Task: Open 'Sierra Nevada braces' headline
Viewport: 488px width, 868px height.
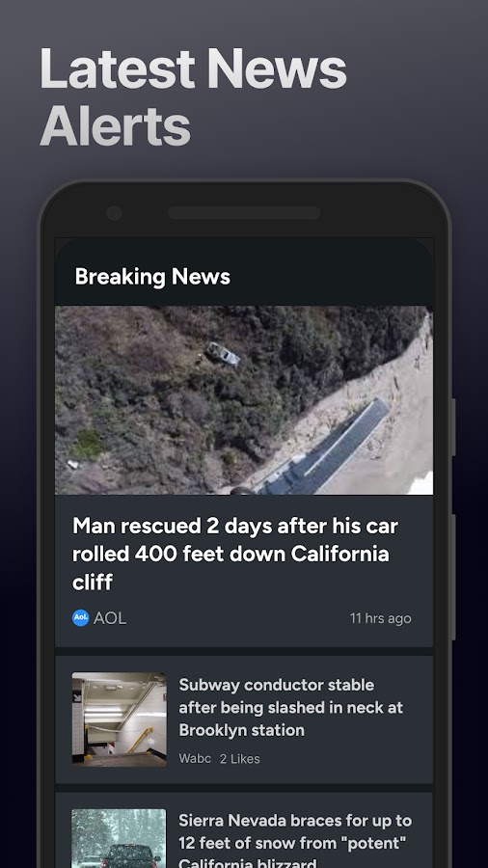Action: coord(295,840)
